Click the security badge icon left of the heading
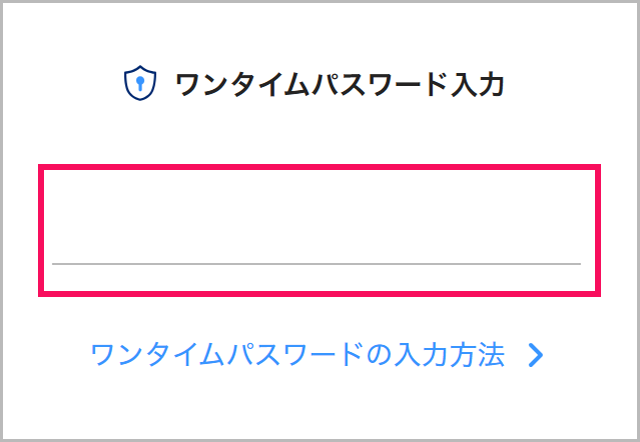Viewport: 640px width, 442px height. pos(140,83)
